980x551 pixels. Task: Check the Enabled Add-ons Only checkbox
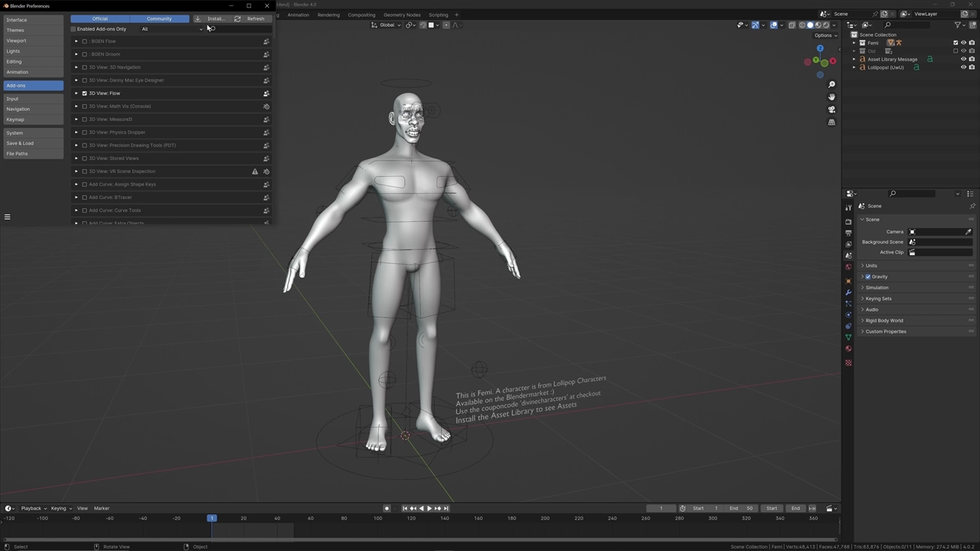pyautogui.click(x=74, y=29)
